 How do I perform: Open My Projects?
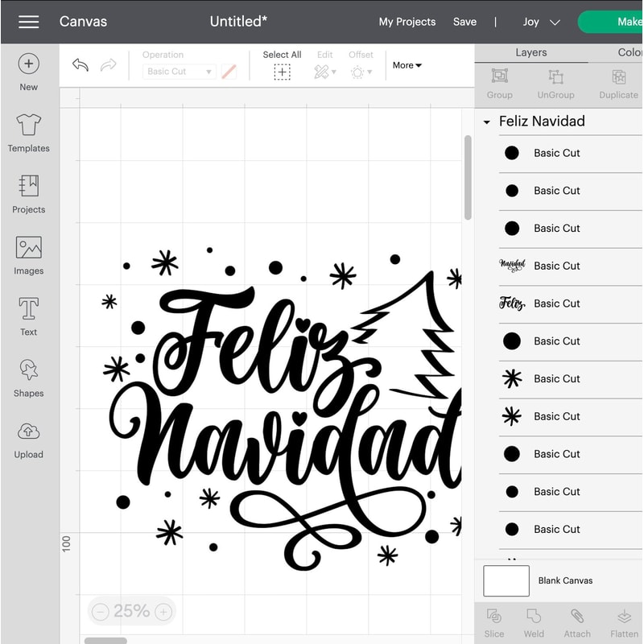pyautogui.click(x=407, y=22)
